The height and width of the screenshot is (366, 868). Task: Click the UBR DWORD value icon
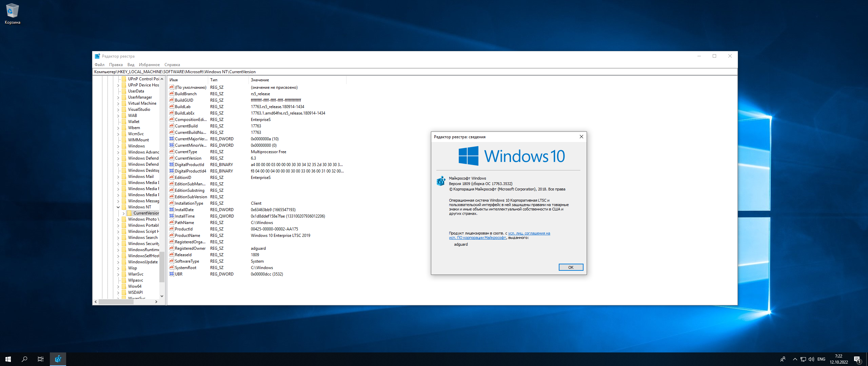pos(172,274)
